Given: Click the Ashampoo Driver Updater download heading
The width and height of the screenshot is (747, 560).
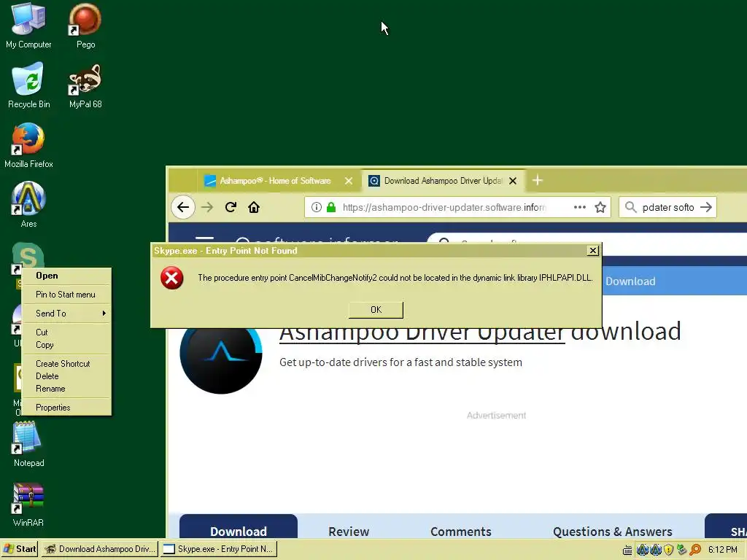Looking at the screenshot, I should (x=480, y=332).
